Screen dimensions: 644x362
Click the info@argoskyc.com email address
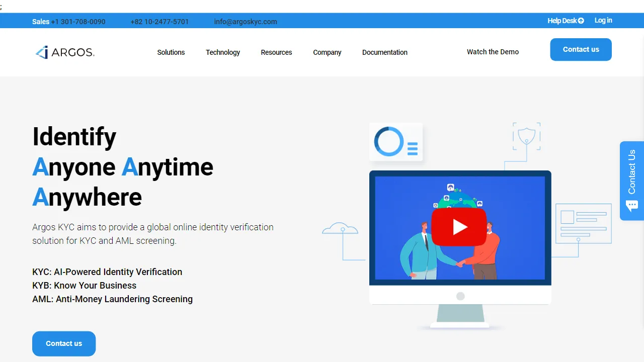tap(246, 22)
